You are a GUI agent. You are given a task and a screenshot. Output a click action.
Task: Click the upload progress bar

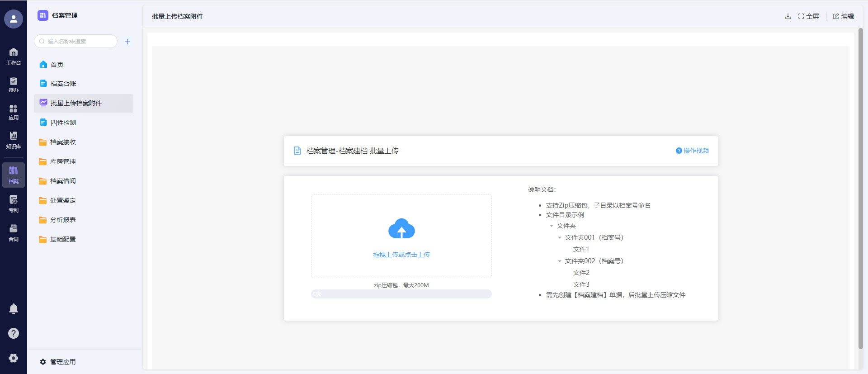401,294
